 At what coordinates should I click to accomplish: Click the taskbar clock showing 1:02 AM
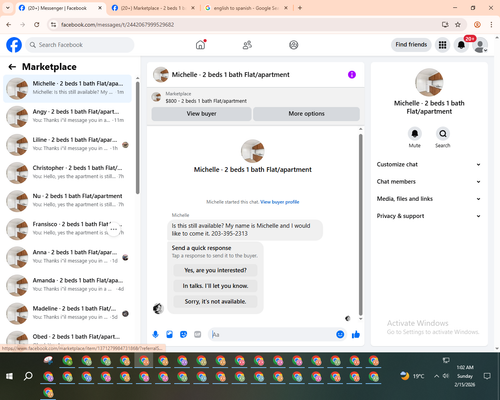(465, 376)
